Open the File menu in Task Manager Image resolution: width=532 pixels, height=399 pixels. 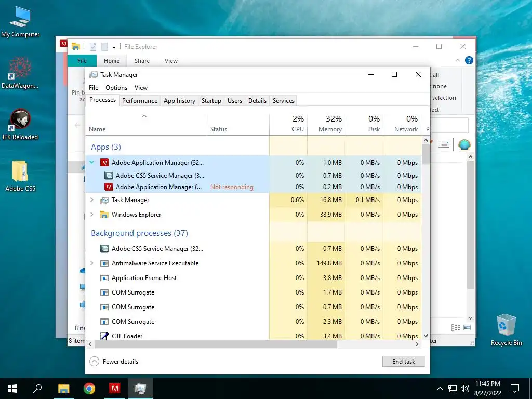point(94,87)
